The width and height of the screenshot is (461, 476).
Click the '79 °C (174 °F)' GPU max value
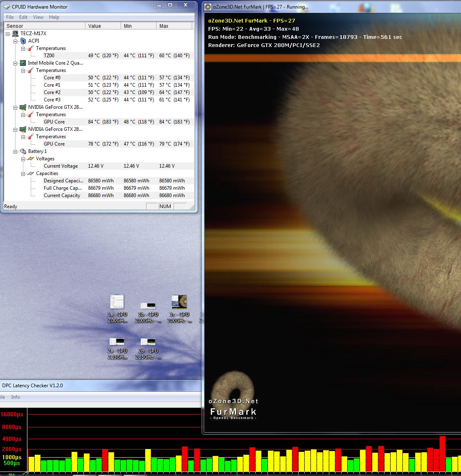coord(174,144)
